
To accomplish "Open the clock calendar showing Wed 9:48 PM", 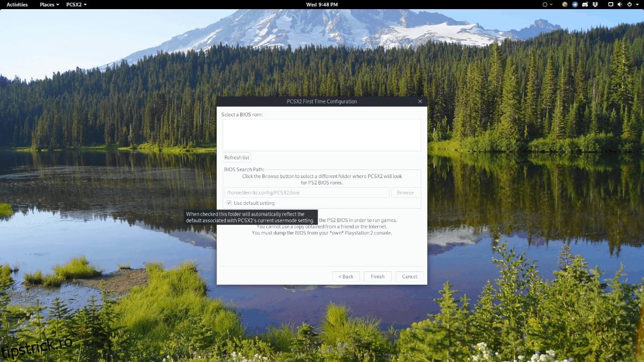I will (321, 4).
